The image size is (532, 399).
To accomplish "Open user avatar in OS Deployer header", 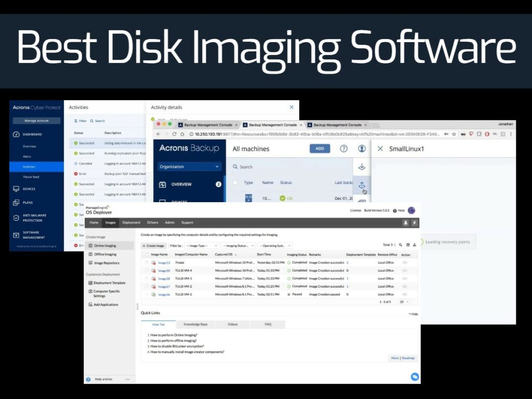I will click(x=411, y=210).
